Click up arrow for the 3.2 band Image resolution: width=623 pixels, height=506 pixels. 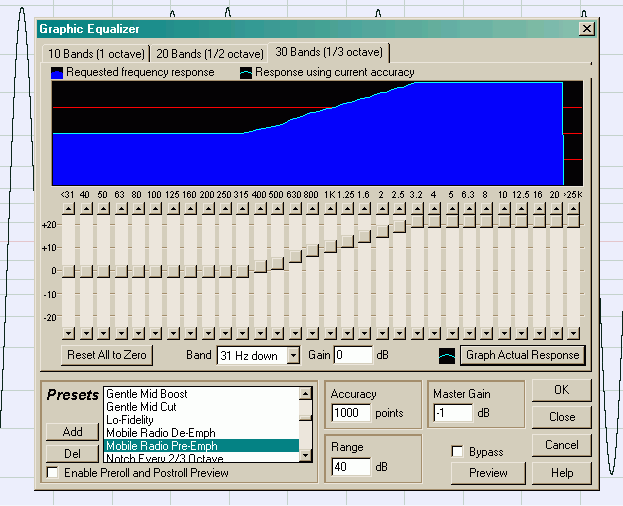click(x=417, y=209)
